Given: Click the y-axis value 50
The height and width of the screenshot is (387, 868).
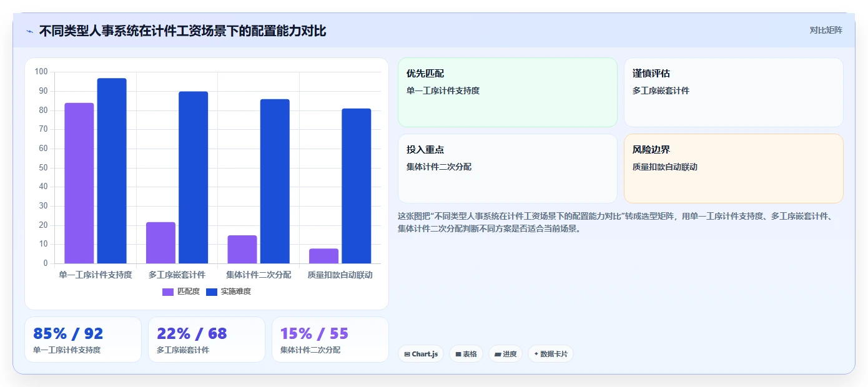Looking at the screenshot, I should (x=43, y=167).
